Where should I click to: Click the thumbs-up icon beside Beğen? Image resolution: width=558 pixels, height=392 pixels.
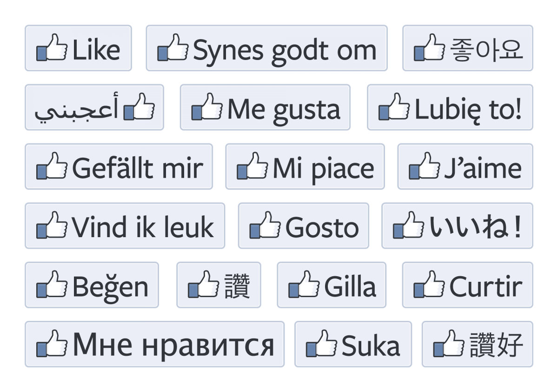pos(52,285)
